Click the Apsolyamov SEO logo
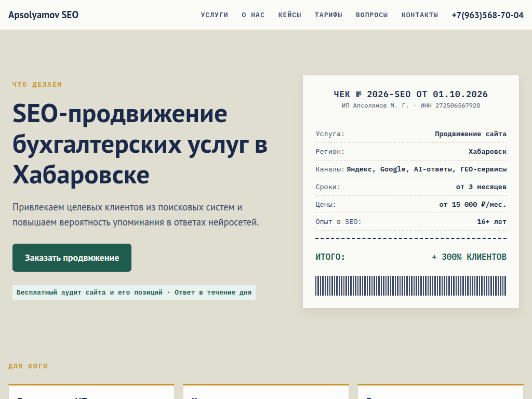This screenshot has height=399, width=532. click(43, 15)
